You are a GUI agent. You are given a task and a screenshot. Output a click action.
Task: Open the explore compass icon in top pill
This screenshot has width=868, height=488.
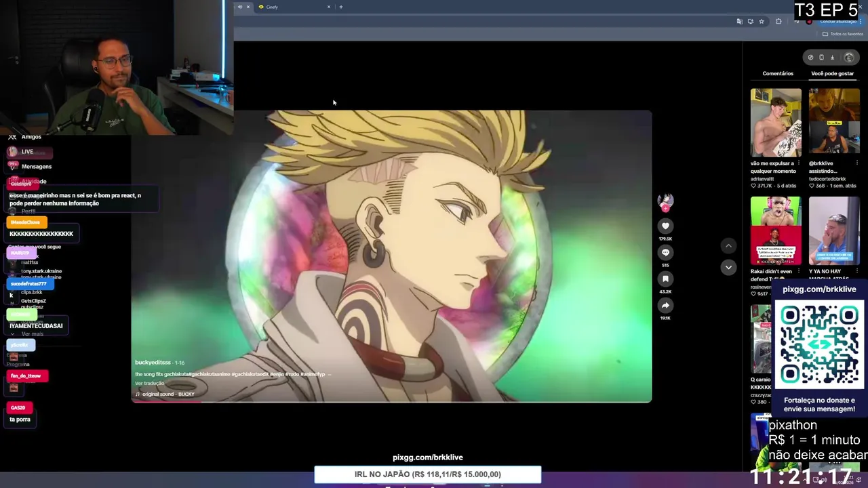(810, 58)
